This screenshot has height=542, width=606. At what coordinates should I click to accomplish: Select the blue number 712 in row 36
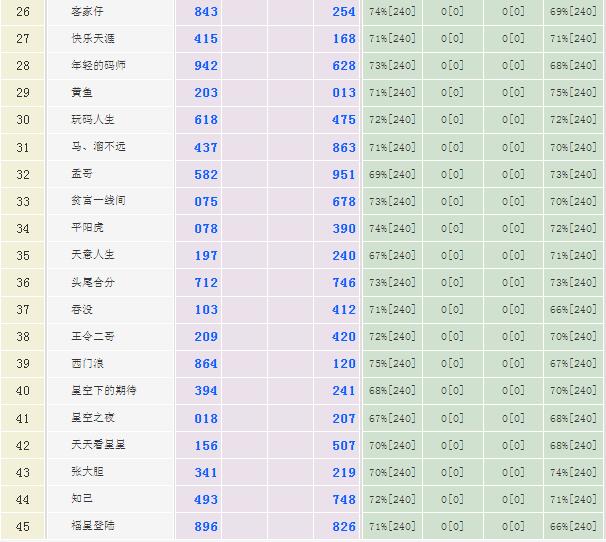[x=206, y=283]
